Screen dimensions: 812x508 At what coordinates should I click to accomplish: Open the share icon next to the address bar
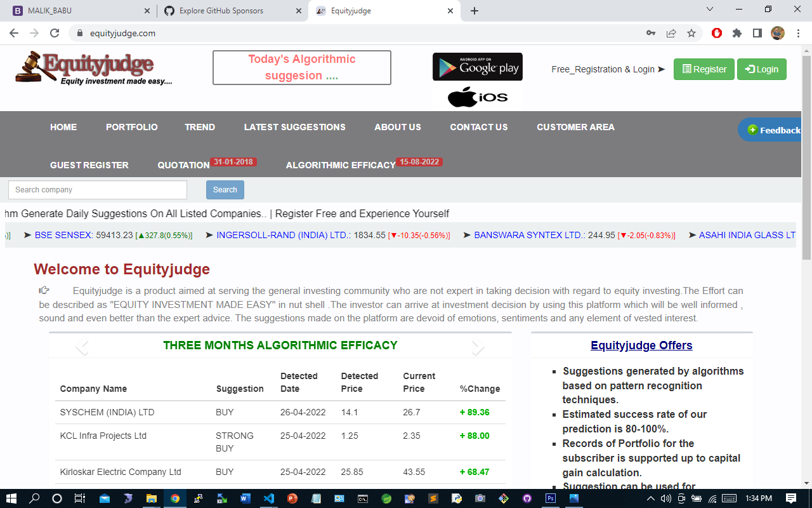click(x=671, y=33)
